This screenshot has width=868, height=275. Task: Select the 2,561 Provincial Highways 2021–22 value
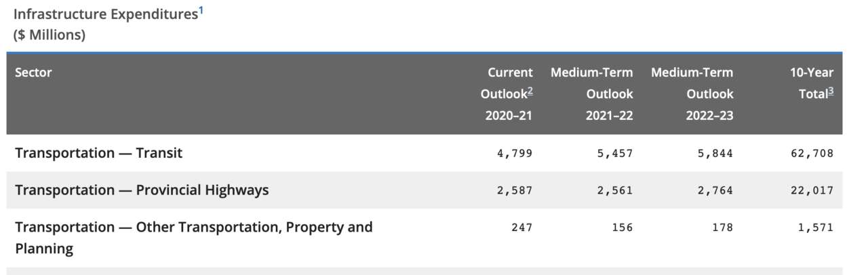615,190
